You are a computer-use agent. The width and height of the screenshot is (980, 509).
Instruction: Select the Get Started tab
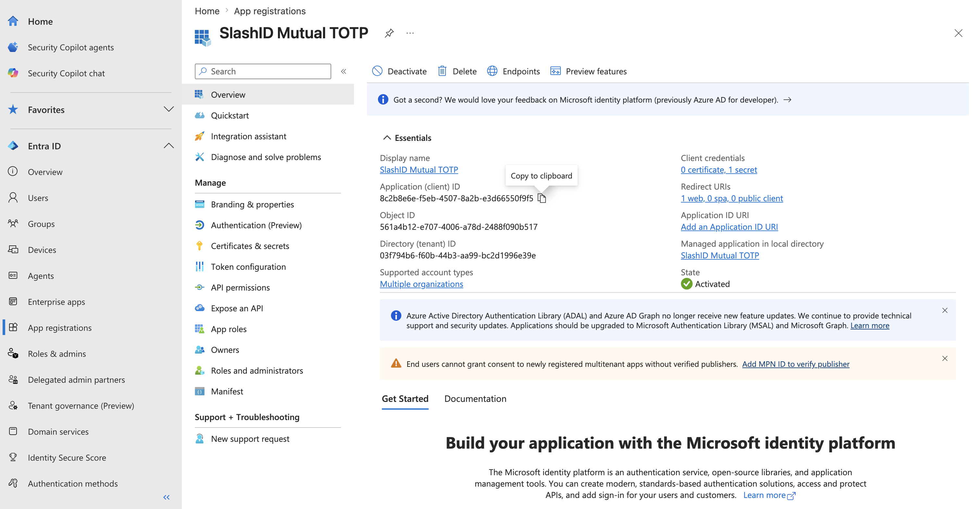click(x=405, y=398)
